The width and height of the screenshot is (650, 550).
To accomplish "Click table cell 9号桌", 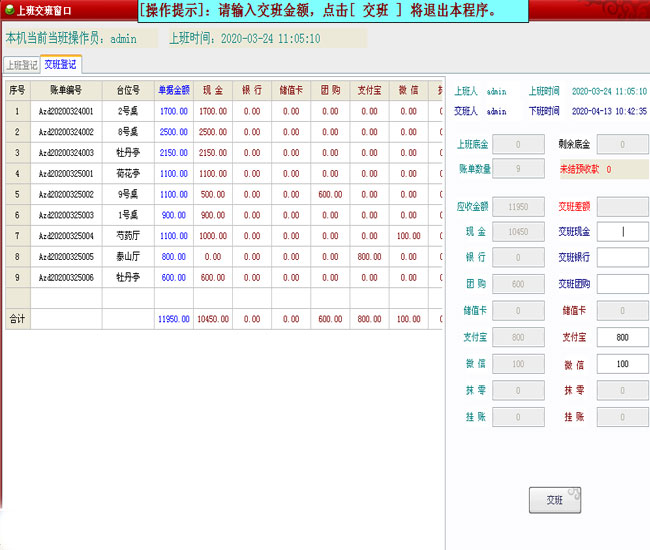I will coord(128,194).
